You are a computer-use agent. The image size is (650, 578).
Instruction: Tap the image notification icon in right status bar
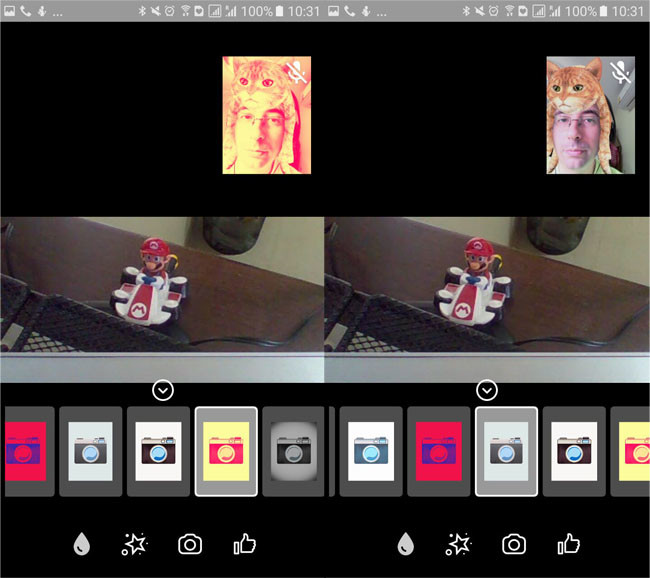coord(333,11)
